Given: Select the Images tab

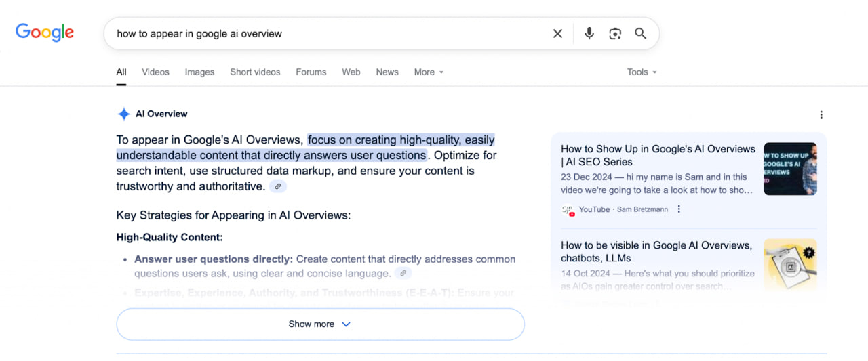Looking at the screenshot, I should [x=199, y=72].
